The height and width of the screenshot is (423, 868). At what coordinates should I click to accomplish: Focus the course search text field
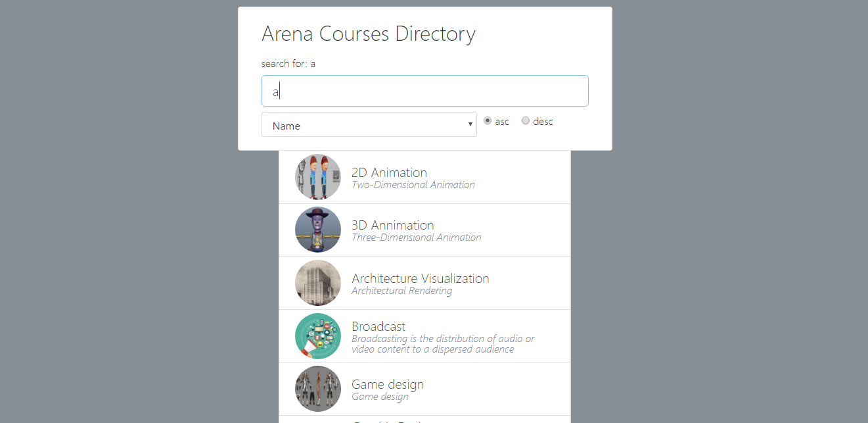click(424, 91)
